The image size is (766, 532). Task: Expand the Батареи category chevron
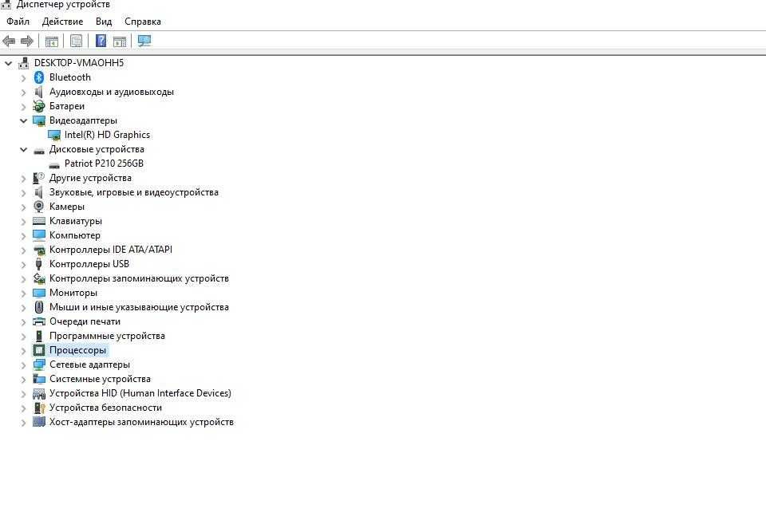click(23, 107)
